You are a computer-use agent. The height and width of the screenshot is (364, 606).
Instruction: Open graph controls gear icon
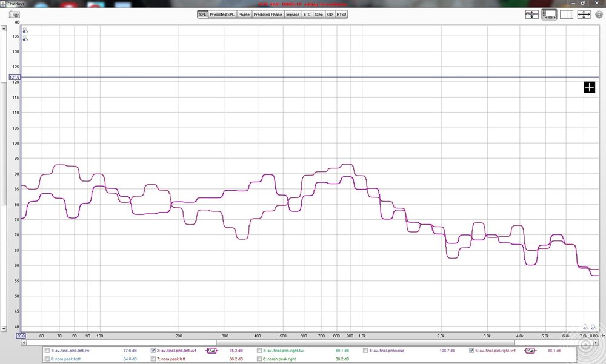click(x=599, y=15)
